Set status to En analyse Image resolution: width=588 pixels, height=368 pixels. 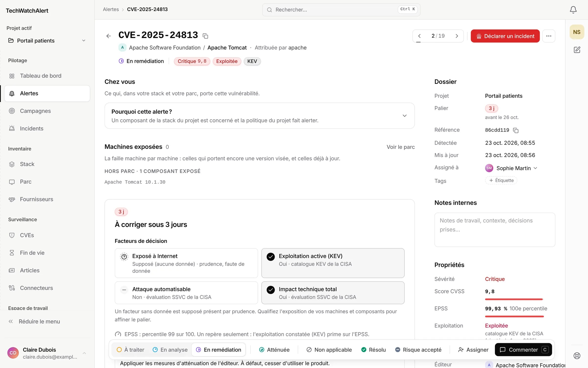(170, 350)
